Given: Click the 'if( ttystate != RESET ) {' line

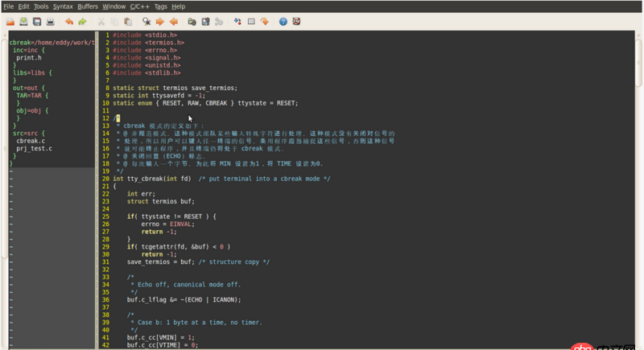Looking at the screenshot, I should point(171,216).
